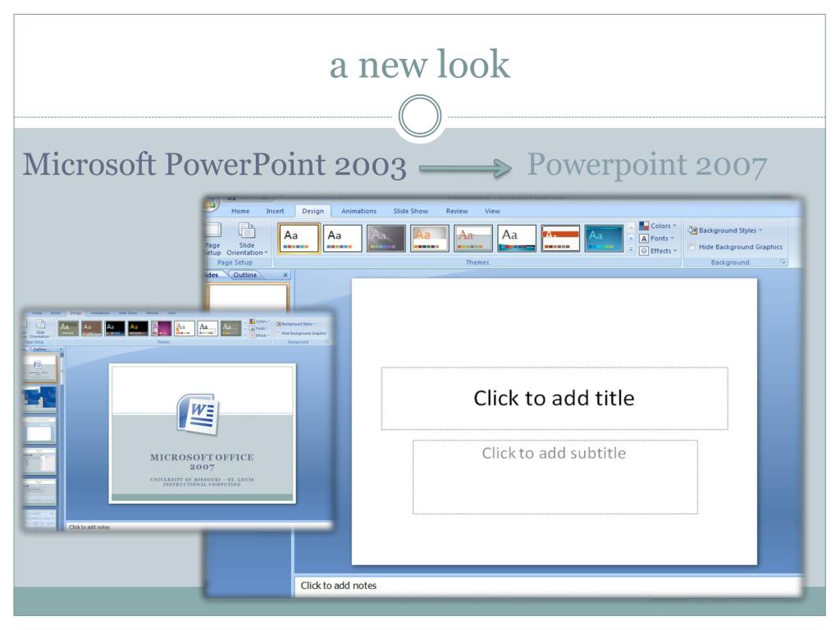Screen dimensions: 840x630
Task: Click 'Click to add subtitle' placeholder
Action: coord(555,477)
